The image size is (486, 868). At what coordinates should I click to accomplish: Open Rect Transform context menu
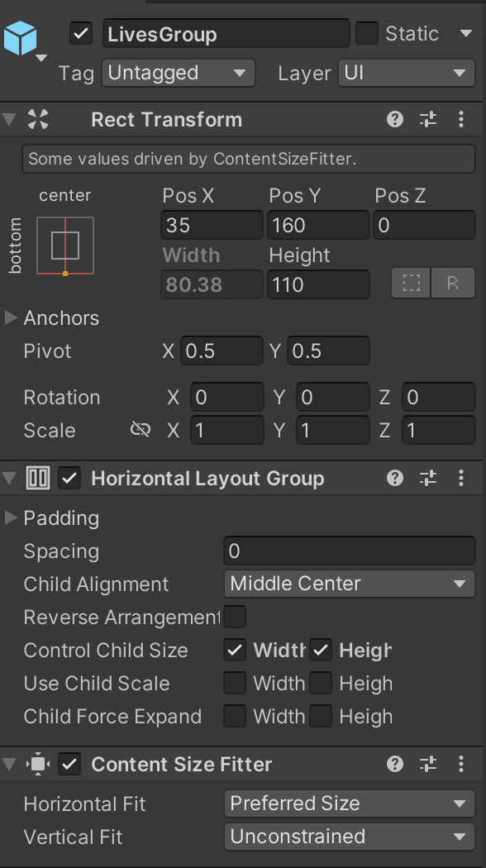[x=461, y=119]
